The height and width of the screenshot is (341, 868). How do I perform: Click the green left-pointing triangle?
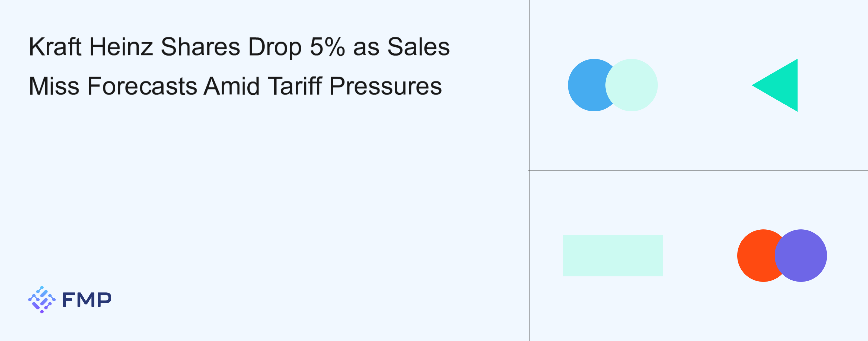click(x=781, y=85)
